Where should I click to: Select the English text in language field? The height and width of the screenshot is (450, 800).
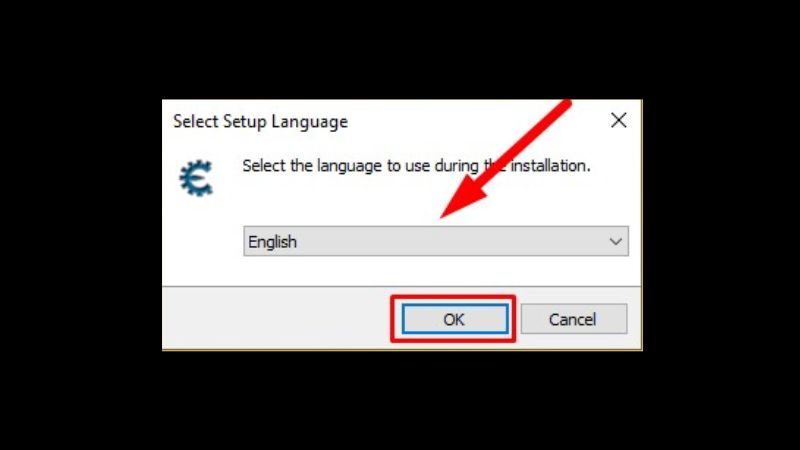272,242
